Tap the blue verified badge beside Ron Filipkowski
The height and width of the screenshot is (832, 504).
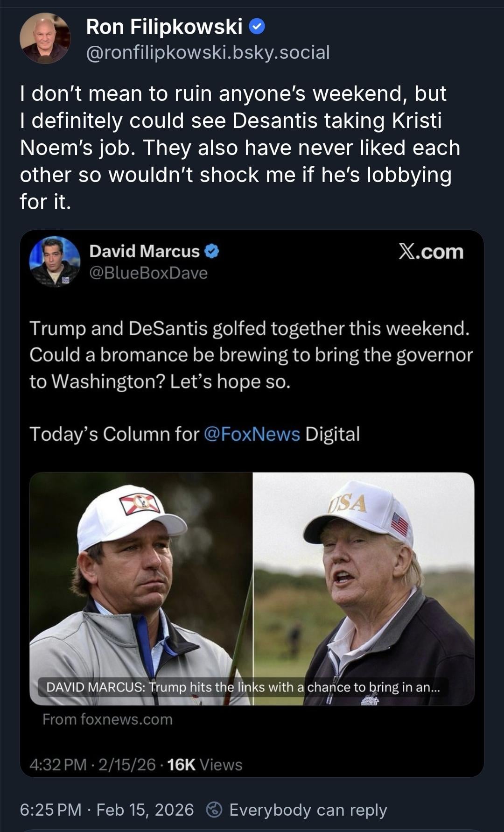pyautogui.click(x=257, y=27)
